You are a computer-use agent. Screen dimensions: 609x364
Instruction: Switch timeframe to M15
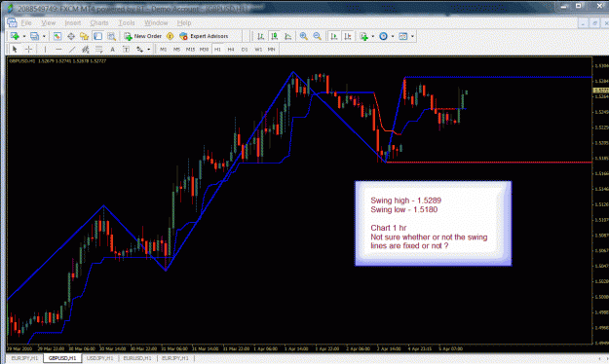(190, 50)
